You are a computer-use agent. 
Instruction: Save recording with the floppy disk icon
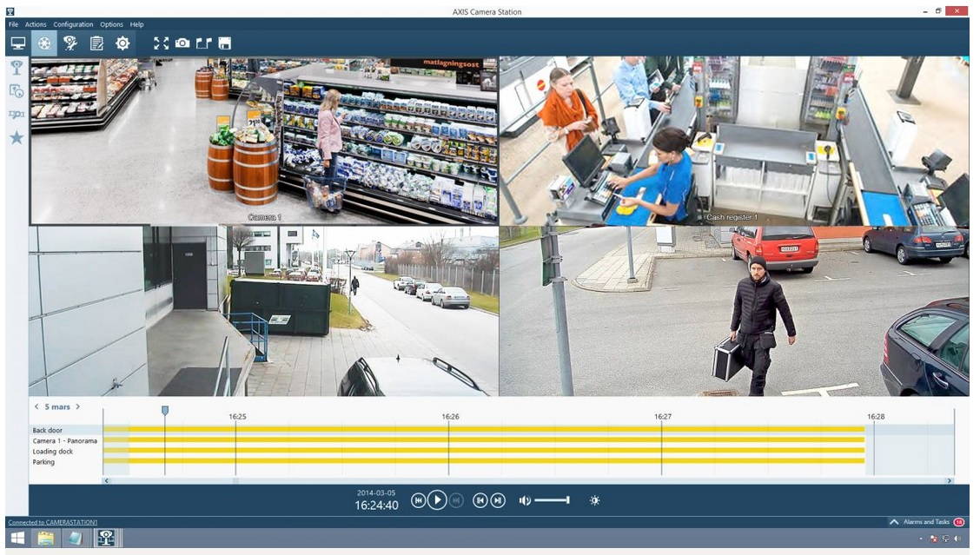click(224, 43)
